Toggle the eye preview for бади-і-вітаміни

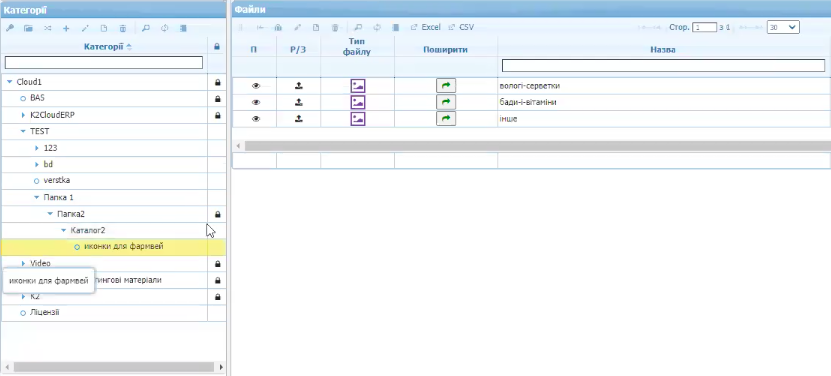point(255,102)
